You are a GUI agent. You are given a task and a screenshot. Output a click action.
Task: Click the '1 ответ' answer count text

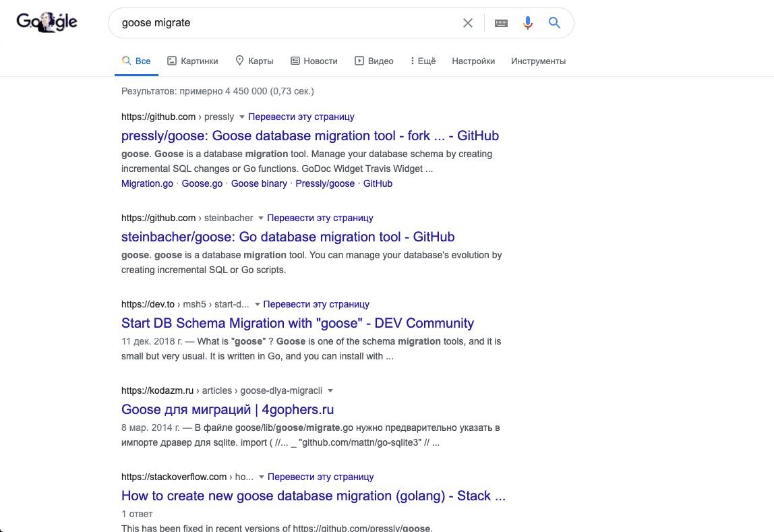pyautogui.click(x=137, y=514)
